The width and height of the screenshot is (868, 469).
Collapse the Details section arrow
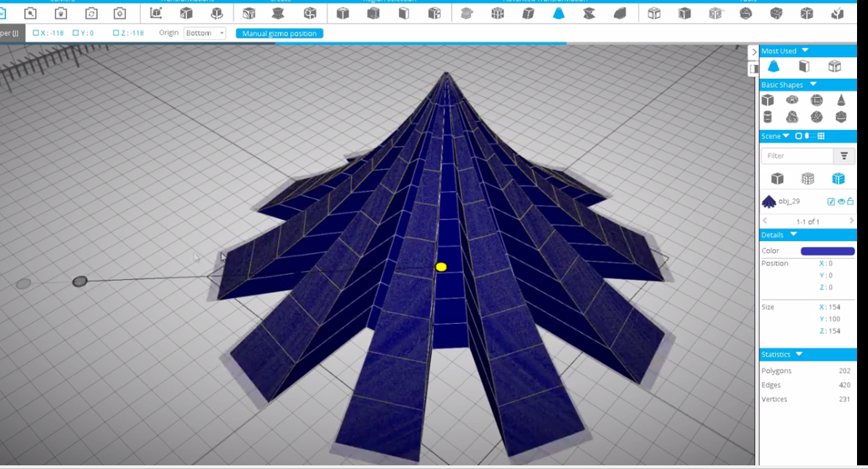coord(793,234)
